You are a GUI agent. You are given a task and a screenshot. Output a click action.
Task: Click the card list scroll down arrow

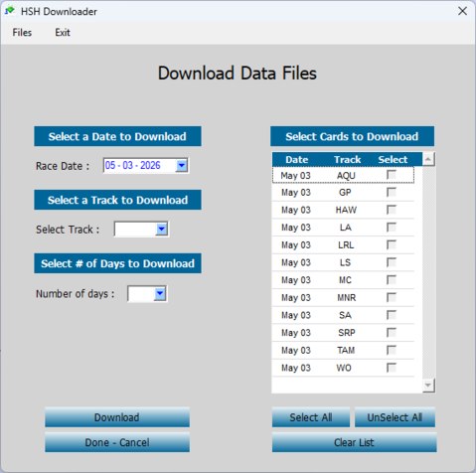tap(428, 386)
